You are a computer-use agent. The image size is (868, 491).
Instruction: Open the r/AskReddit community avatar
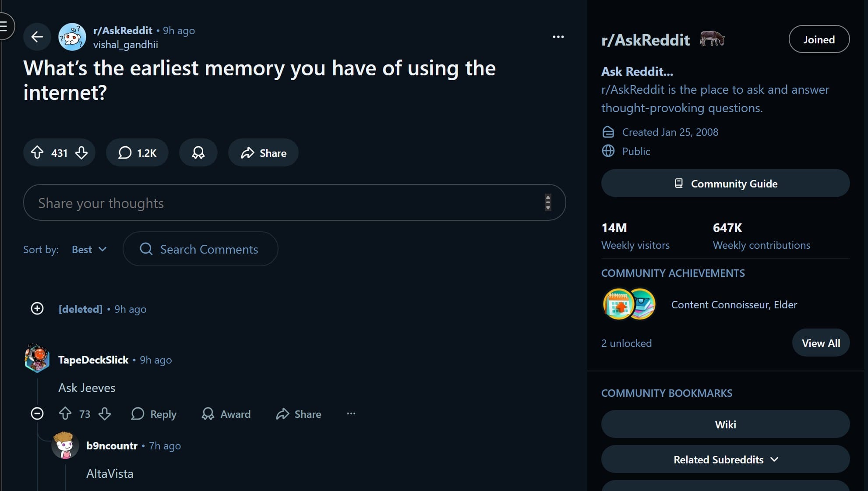(x=72, y=37)
